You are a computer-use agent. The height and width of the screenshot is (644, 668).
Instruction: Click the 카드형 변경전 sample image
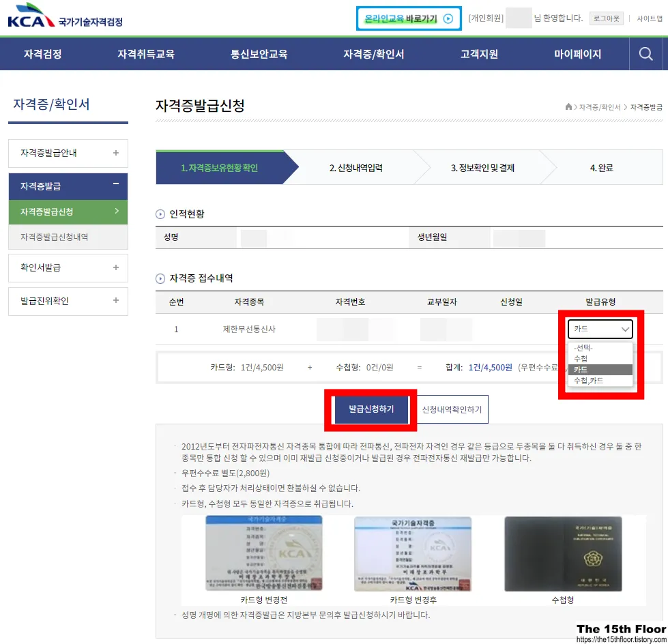click(x=263, y=553)
